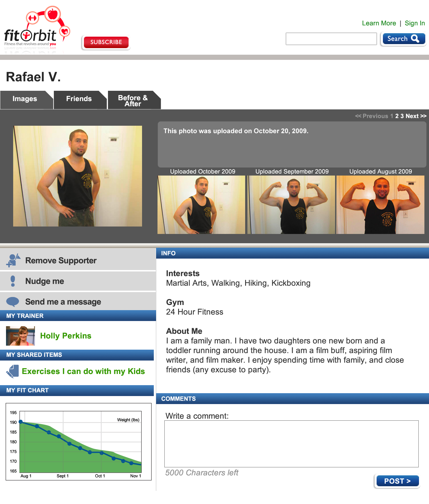Open the Learn More link
Image resolution: width=429 pixels, height=504 pixels.
pyautogui.click(x=379, y=23)
